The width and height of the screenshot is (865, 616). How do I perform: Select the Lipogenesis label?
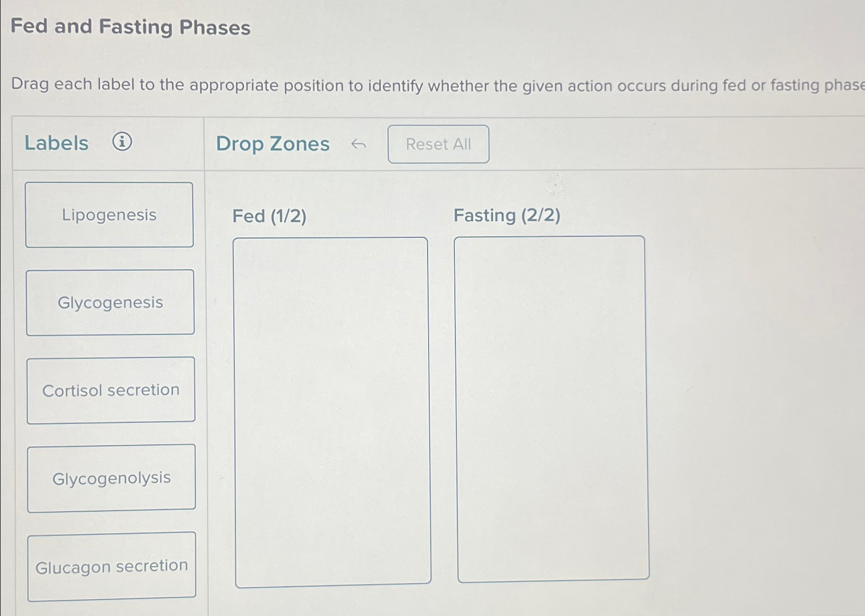pyautogui.click(x=110, y=215)
